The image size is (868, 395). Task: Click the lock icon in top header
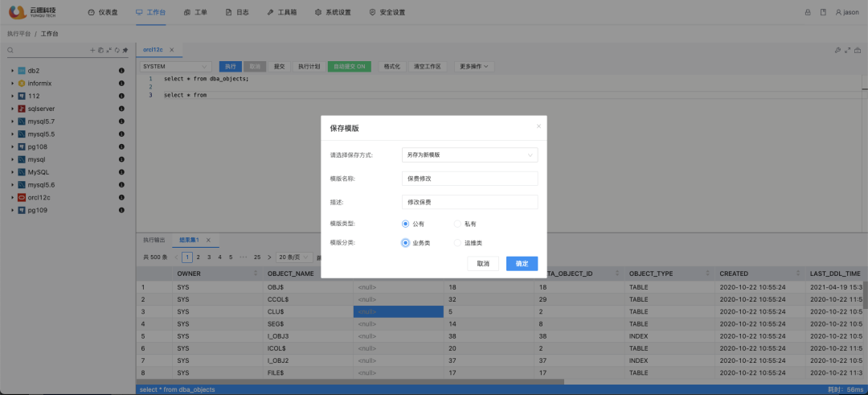pos(808,12)
